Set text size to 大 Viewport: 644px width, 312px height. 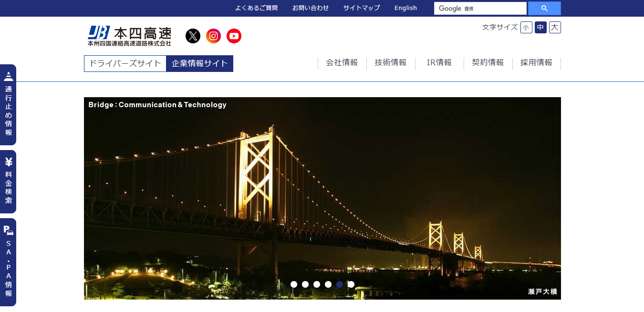555,27
